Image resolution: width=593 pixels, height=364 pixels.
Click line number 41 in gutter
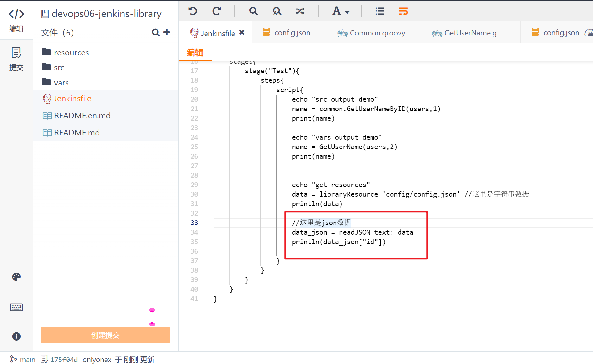[194, 299]
